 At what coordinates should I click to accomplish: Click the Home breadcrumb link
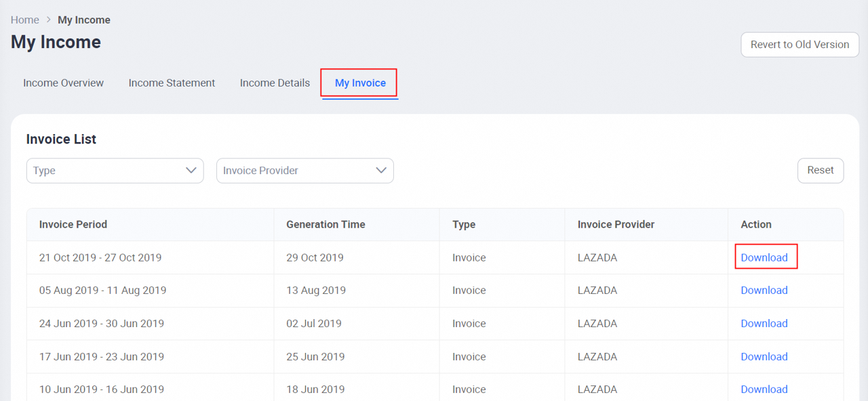[x=24, y=20]
